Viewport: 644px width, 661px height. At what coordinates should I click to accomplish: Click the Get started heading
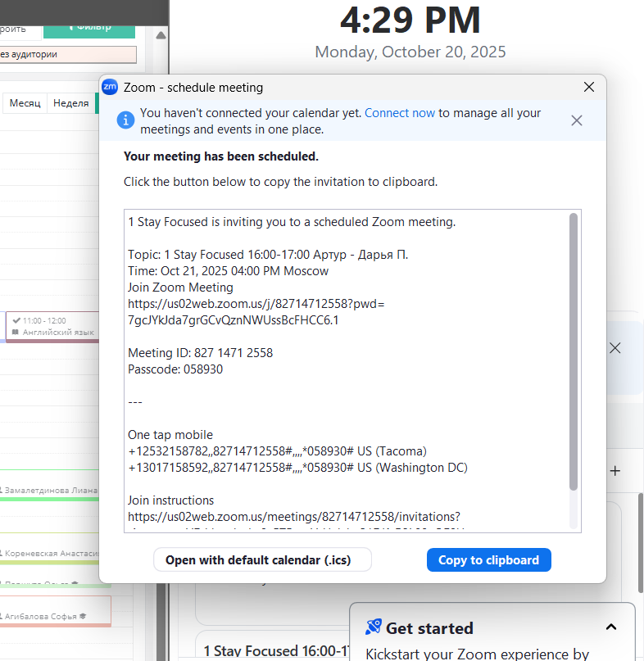(429, 628)
